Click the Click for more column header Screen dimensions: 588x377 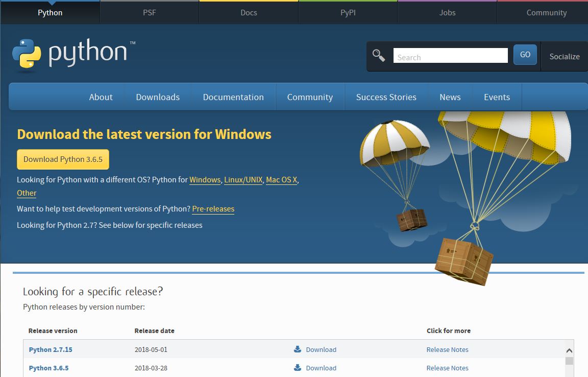(449, 331)
